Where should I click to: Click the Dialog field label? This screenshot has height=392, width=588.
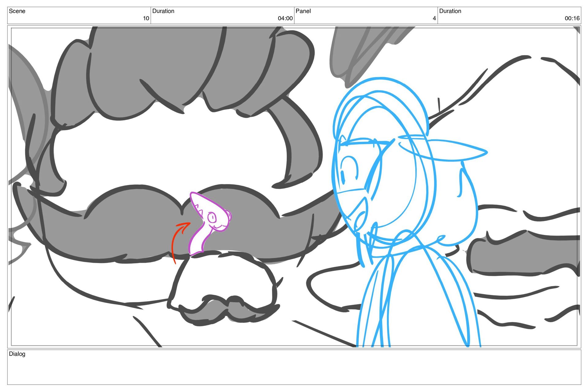17,354
